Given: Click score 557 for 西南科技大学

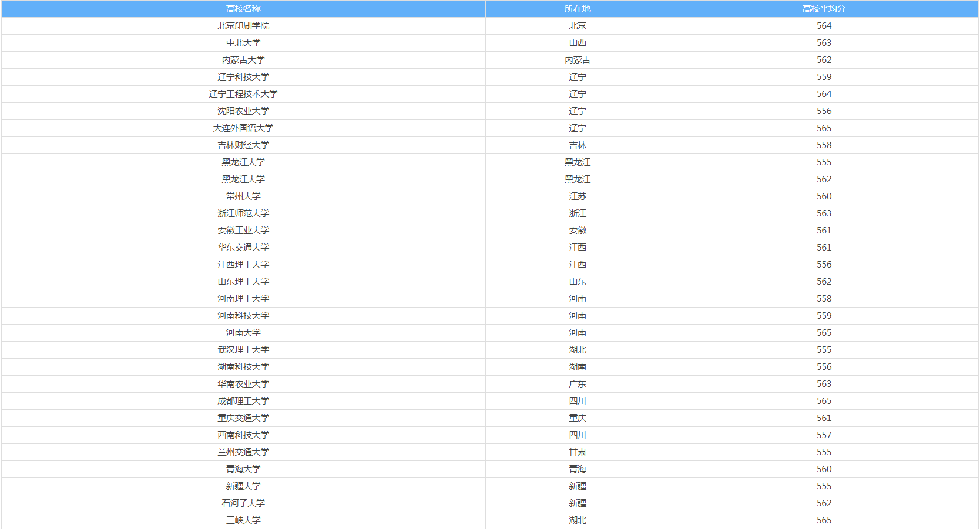Looking at the screenshot, I should [x=824, y=435].
